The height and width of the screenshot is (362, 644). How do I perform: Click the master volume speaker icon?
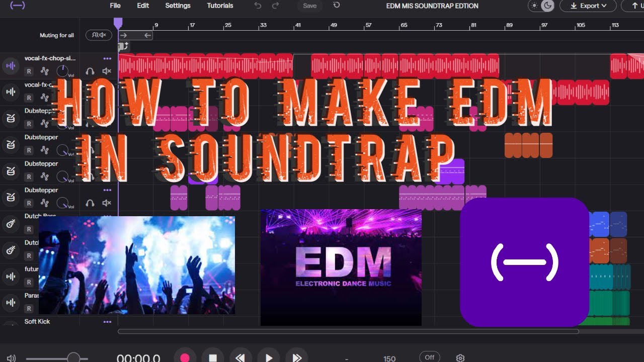(x=11, y=358)
